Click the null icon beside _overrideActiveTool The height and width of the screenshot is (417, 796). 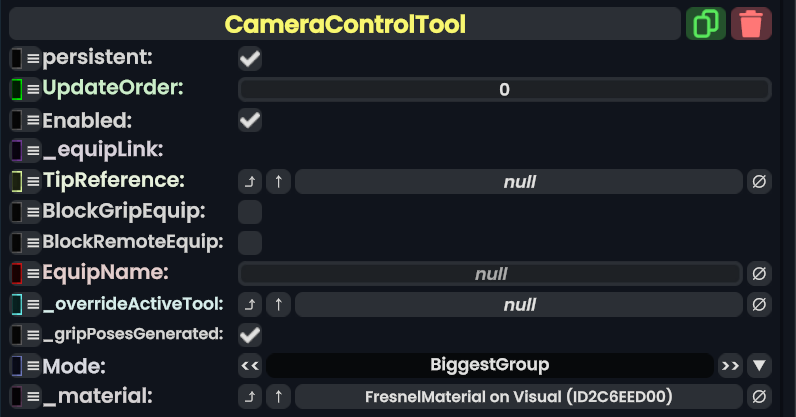pyautogui.click(x=759, y=304)
